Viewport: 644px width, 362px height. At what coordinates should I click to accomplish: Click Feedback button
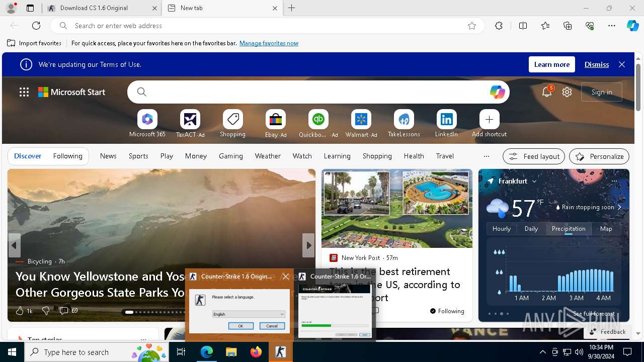point(607,332)
